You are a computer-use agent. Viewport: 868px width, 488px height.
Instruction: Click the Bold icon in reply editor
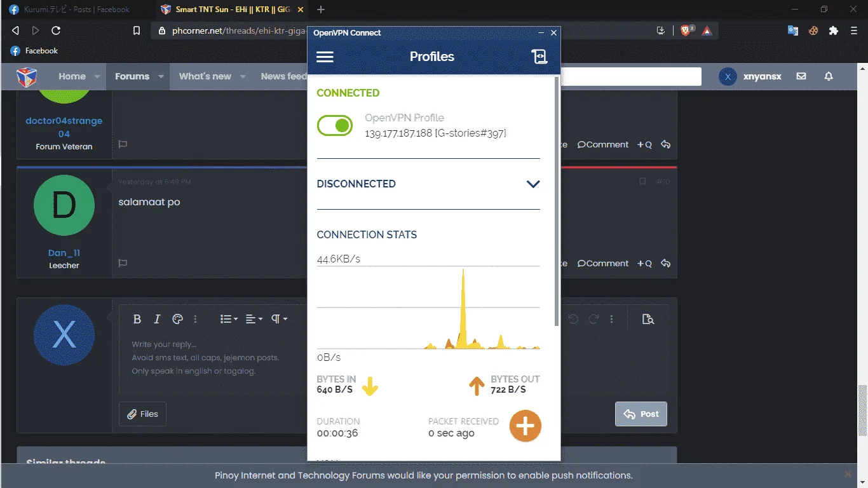(x=137, y=319)
